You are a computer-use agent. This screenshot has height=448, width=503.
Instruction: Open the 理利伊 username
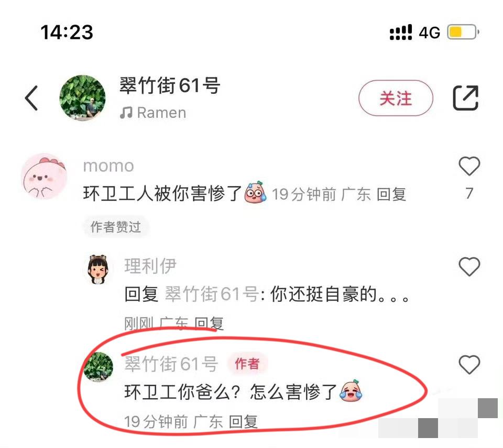[x=150, y=266]
